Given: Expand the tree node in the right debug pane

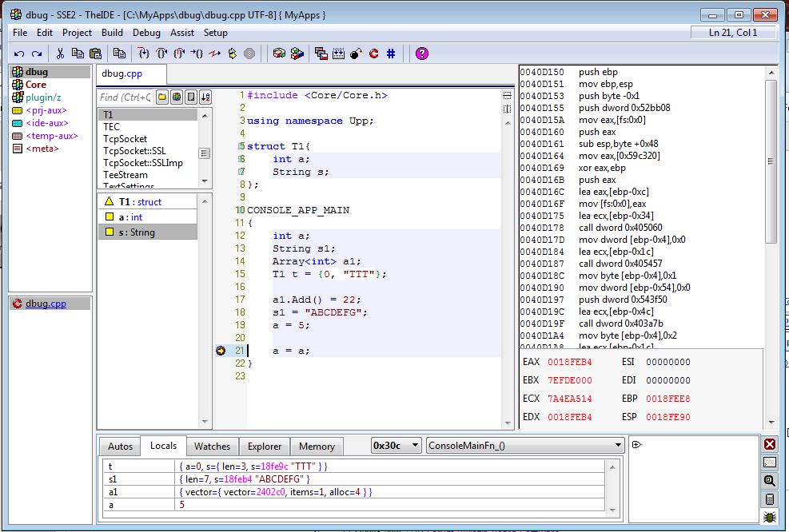Looking at the screenshot, I should (637, 445).
